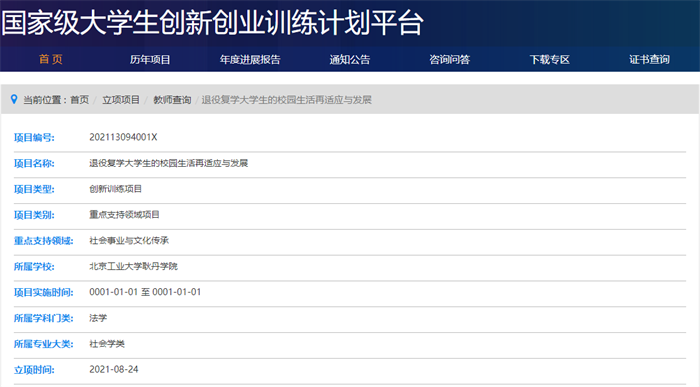
Task: Open the 首页 navigation tab
Action: click(50, 59)
